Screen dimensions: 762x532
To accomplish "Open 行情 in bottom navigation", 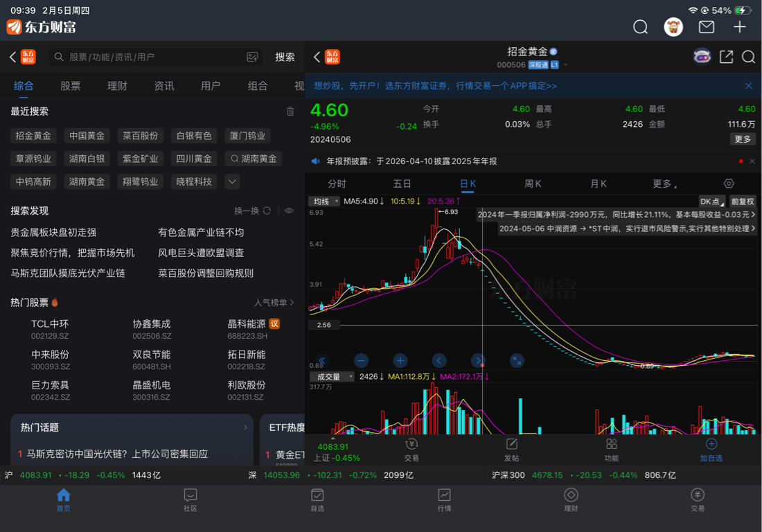I will pyautogui.click(x=444, y=500).
